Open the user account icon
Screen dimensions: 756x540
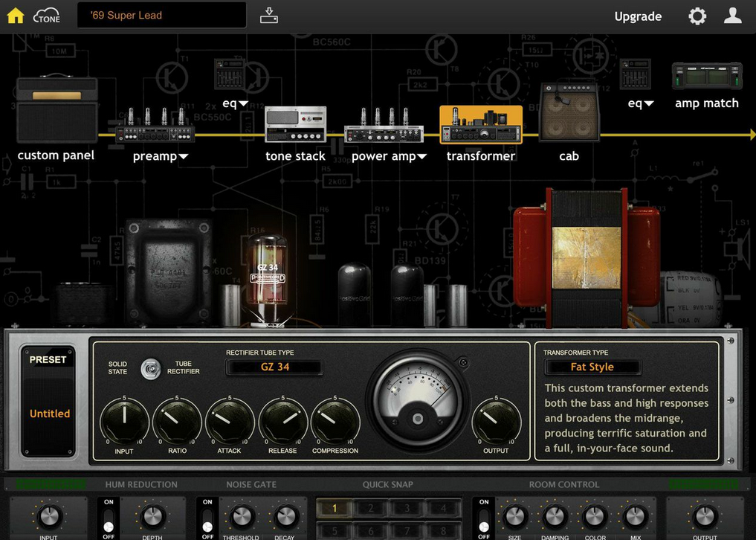pyautogui.click(x=733, y=16)
